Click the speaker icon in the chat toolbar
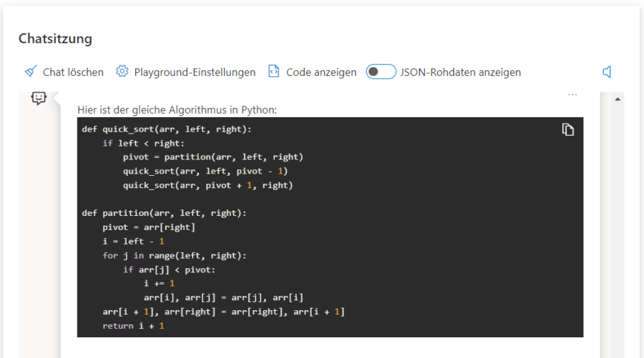This screenshot has height=358, width=644. [607, 72]
